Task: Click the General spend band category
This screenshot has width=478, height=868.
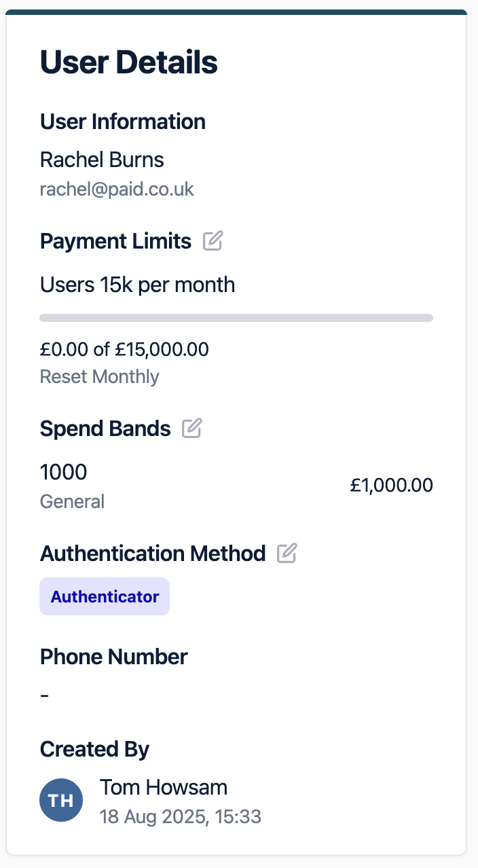Action: pyautogui.click(x=72, y=502)
